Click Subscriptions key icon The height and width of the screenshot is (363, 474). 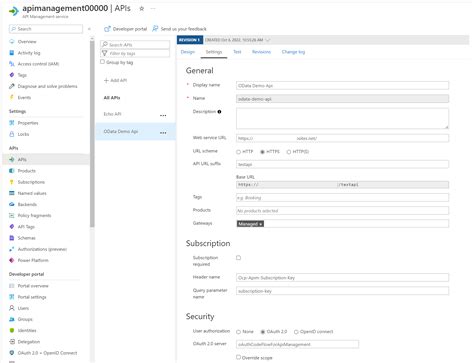(x=12, y=182)
